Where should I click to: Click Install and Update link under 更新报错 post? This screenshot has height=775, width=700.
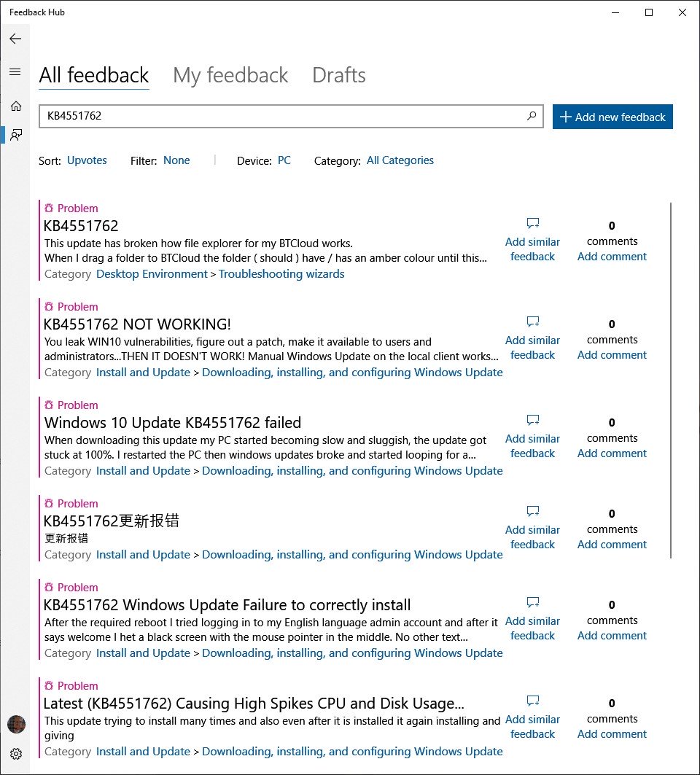(143, 555)
